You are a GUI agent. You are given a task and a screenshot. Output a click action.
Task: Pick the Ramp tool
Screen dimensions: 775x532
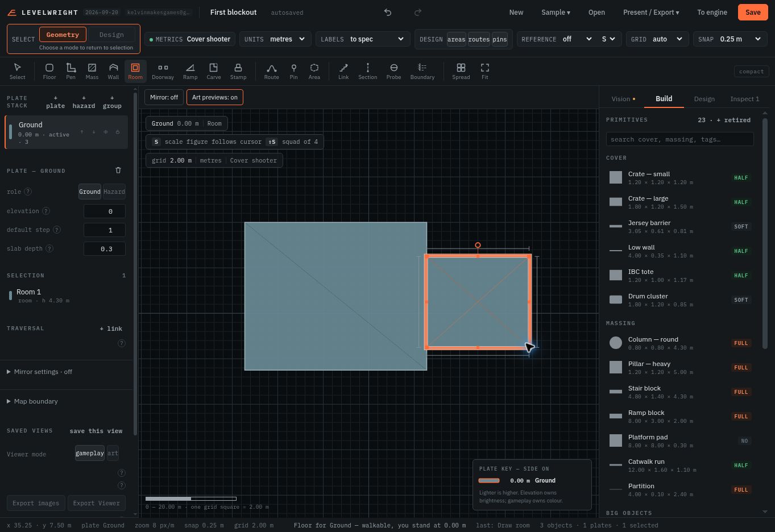click(190, 71)
